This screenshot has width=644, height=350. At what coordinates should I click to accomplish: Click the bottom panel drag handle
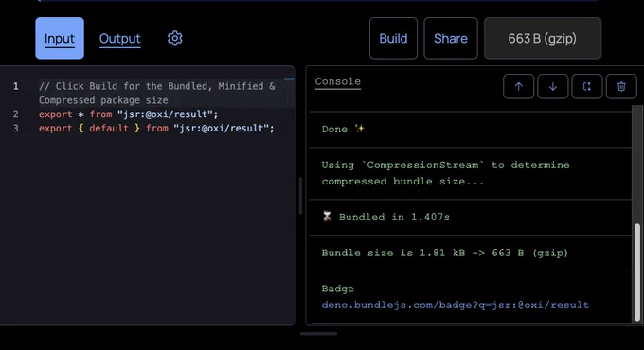pyautogui.click(x=318, y=334)
